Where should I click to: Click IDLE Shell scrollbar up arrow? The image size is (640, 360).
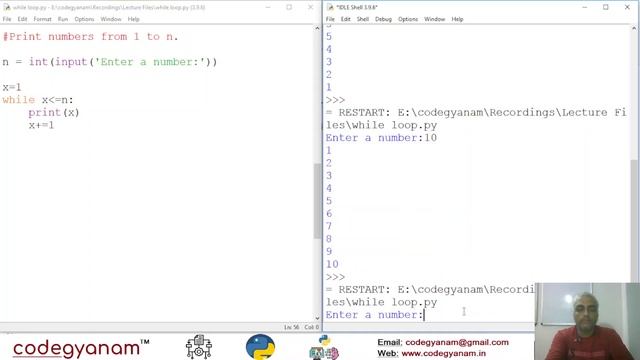(634, 28)
